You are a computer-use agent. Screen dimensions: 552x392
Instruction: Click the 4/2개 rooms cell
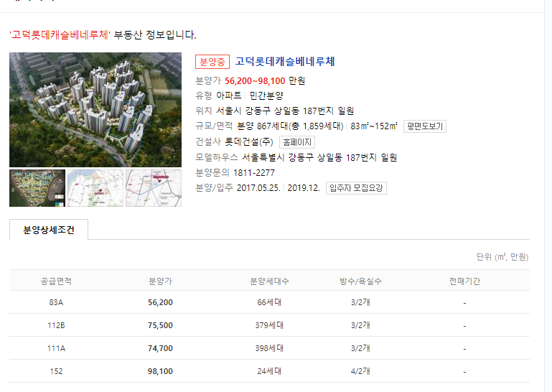[x=360, y=371]
